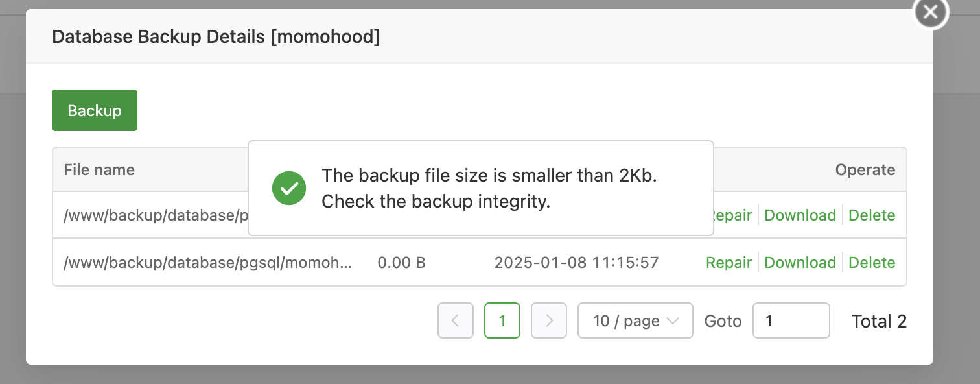Click the green success checkmark icon
Screen dimensions: 980x384
[289, 188]
